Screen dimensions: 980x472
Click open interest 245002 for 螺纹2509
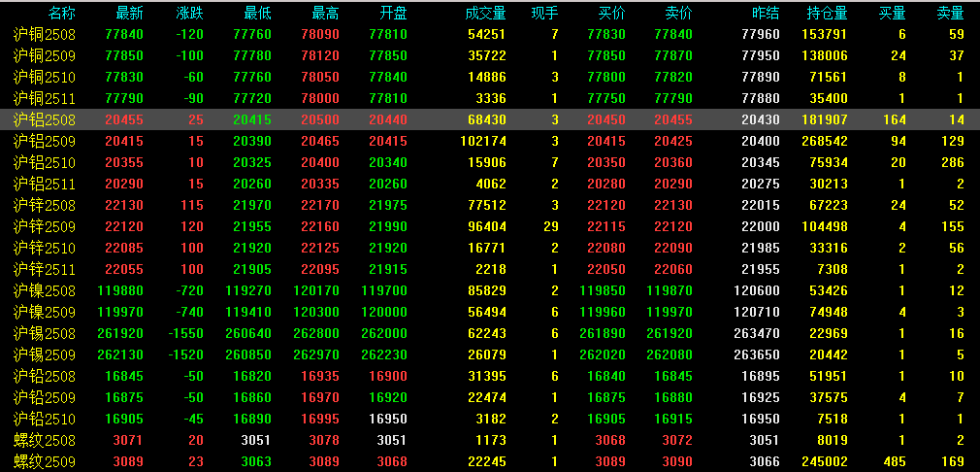(x=825, y=462)
